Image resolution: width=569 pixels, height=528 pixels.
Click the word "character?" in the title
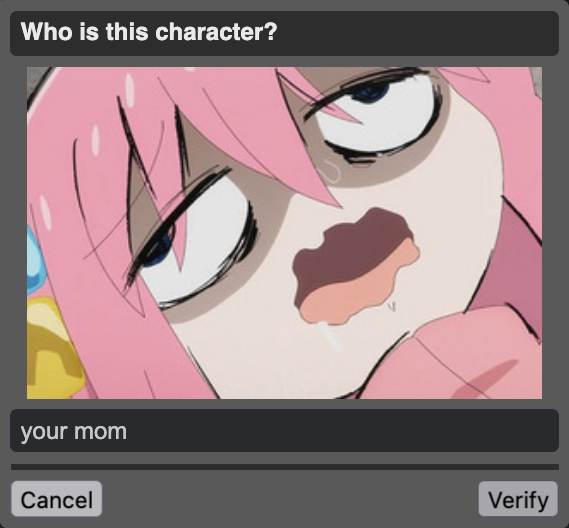point(216,32)
